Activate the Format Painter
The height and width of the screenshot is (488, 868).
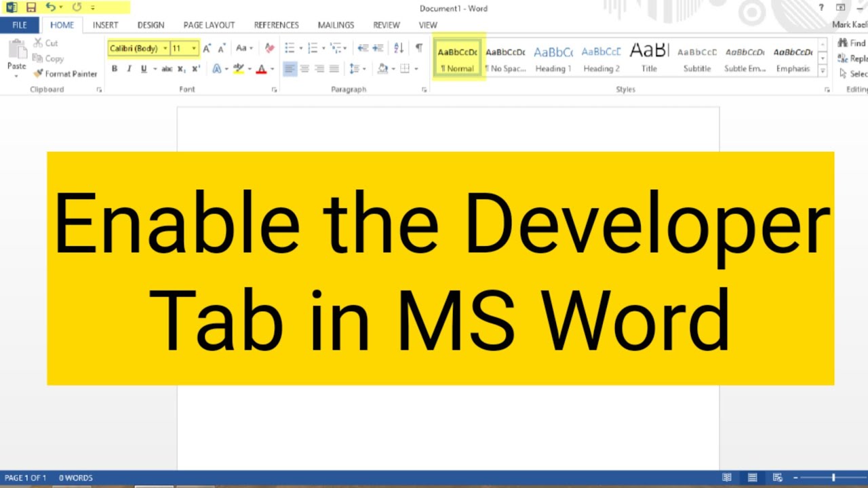(65, 73)
